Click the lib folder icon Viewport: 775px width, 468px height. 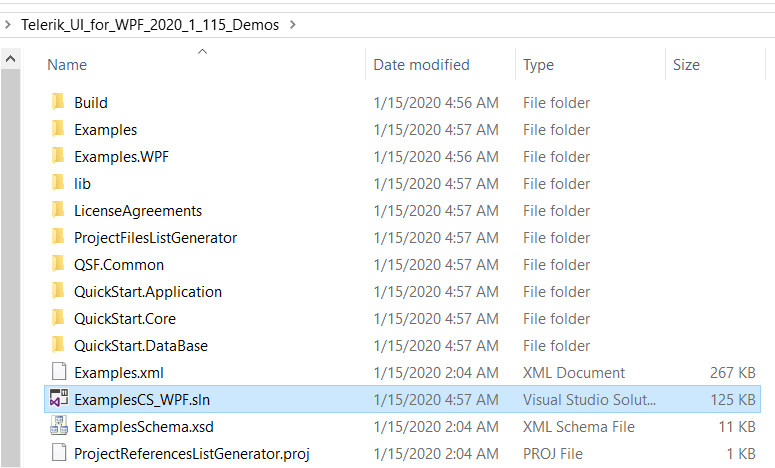click(x=58, y=183)
